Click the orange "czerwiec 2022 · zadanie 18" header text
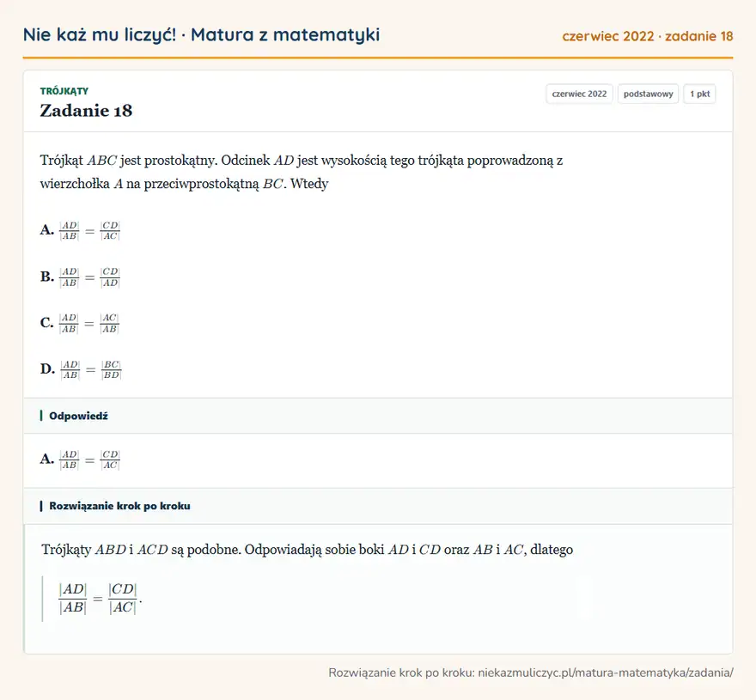This screenshot has height=700, width=756. [648, 36]
